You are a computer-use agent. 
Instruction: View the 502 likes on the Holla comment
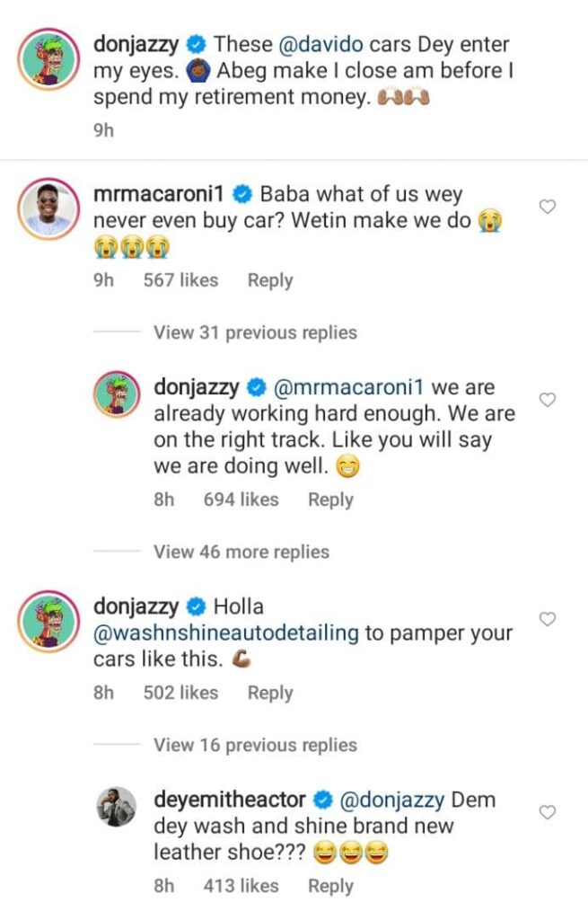pos(180,693)
